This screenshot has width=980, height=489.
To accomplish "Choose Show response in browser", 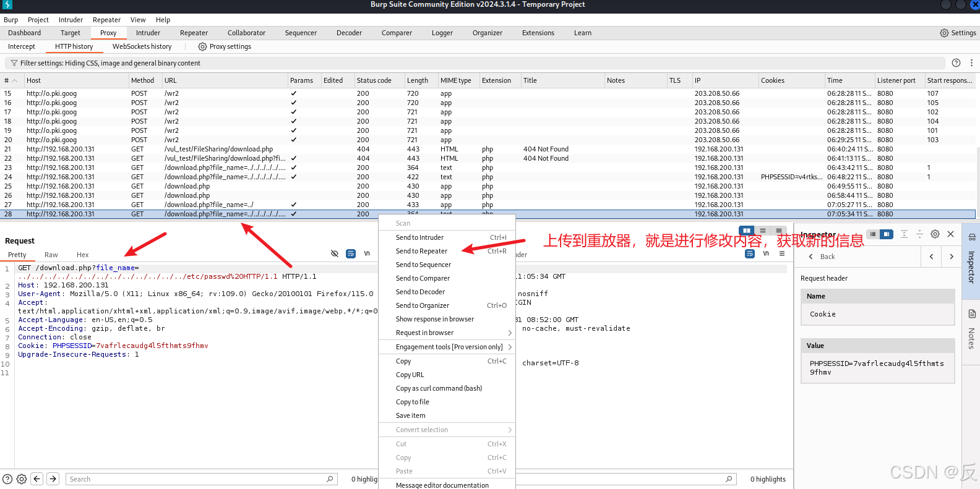I will [447, 319].
